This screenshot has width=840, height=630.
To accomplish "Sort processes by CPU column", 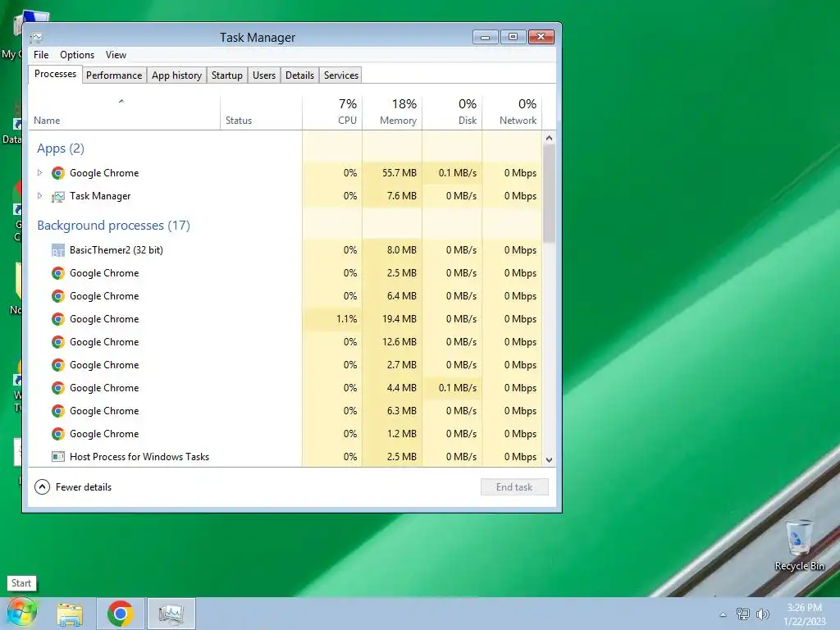I will point(332,112).
